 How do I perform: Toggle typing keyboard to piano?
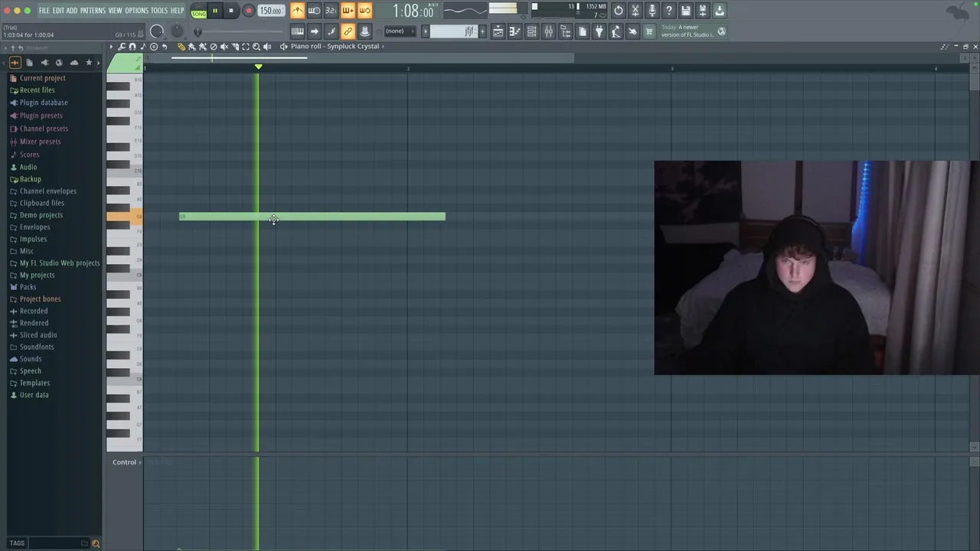coord(297,31)
